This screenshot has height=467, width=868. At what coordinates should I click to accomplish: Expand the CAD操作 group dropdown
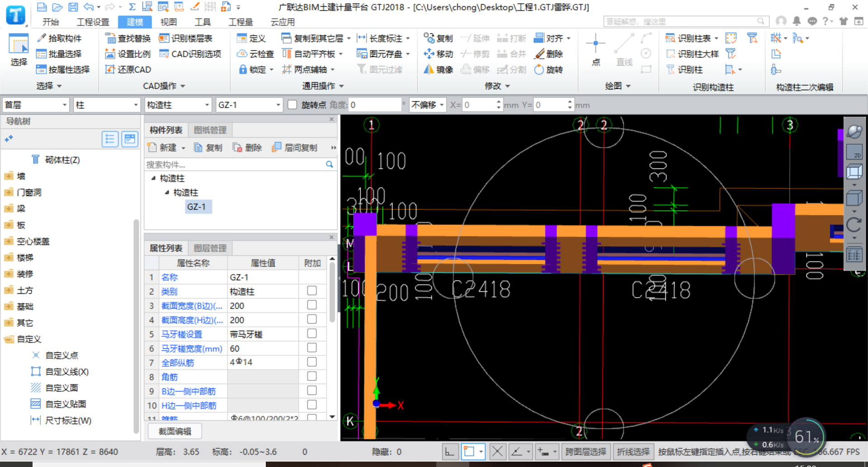164,86
